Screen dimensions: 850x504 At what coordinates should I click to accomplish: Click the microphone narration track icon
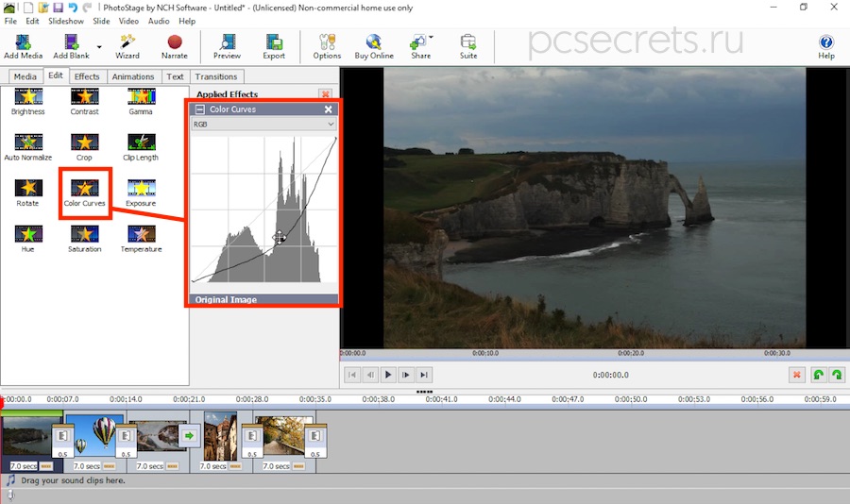coord(9,495)
